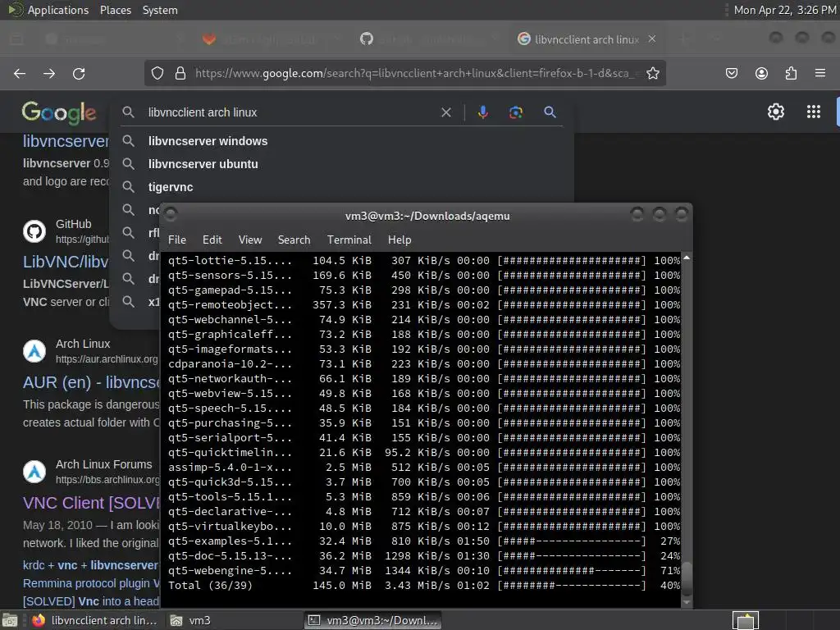Image resolution: width=840 pixels, height=630 pixels.
Task: Open the tracking protection shield icon
Action: tap(157, 73)
